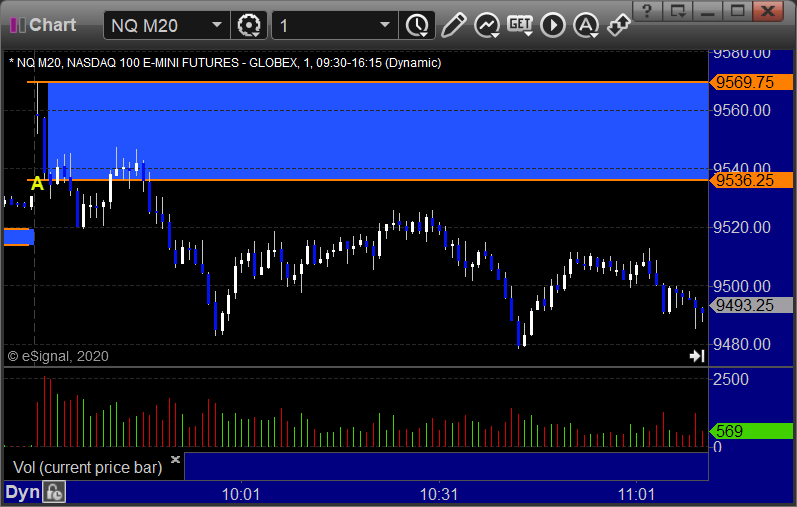Minimize the chart window
The width and height of the screenshot is (797, 507).
pos(708,11)
